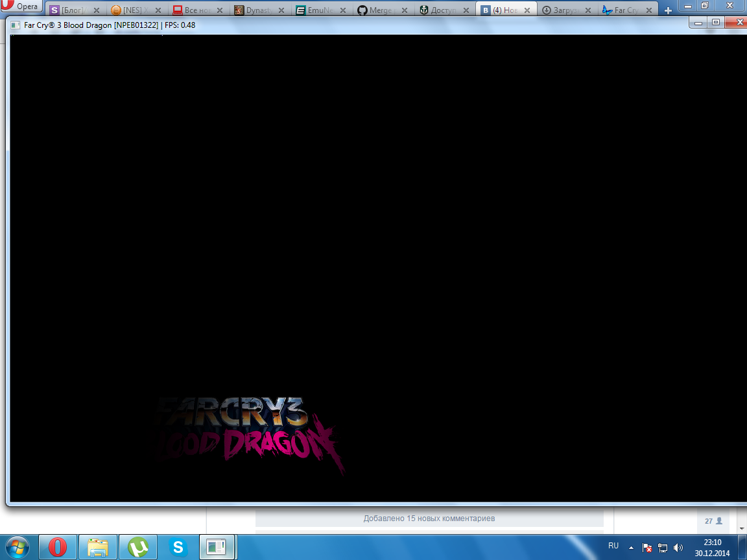747x560 pixels.
Task: Open the clock showing 23:10
Action: click(x=712, y=547)
